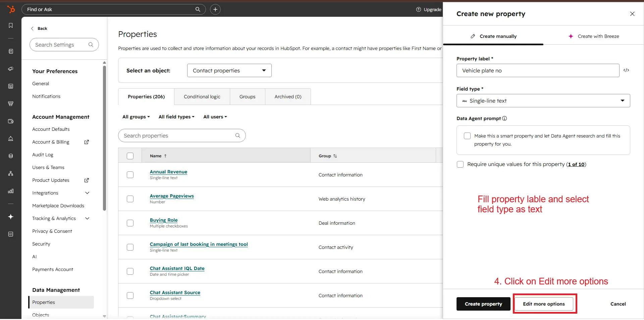The height and width of the screenshot is (320, 644).
Task: Check the Chat Assistant IQL Date checkbox
Action: 130,271
